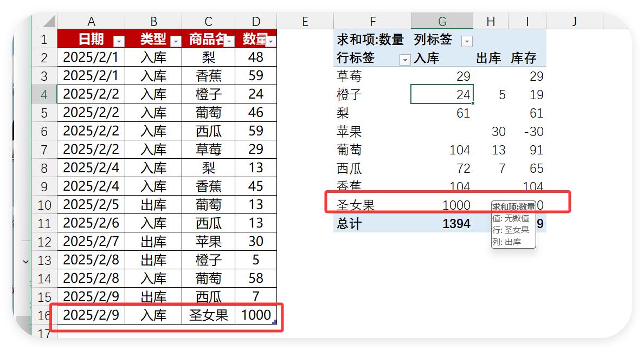This screenshot has width=644, height=350.
Task: Select column I header
Action: [x=527, y=21]
